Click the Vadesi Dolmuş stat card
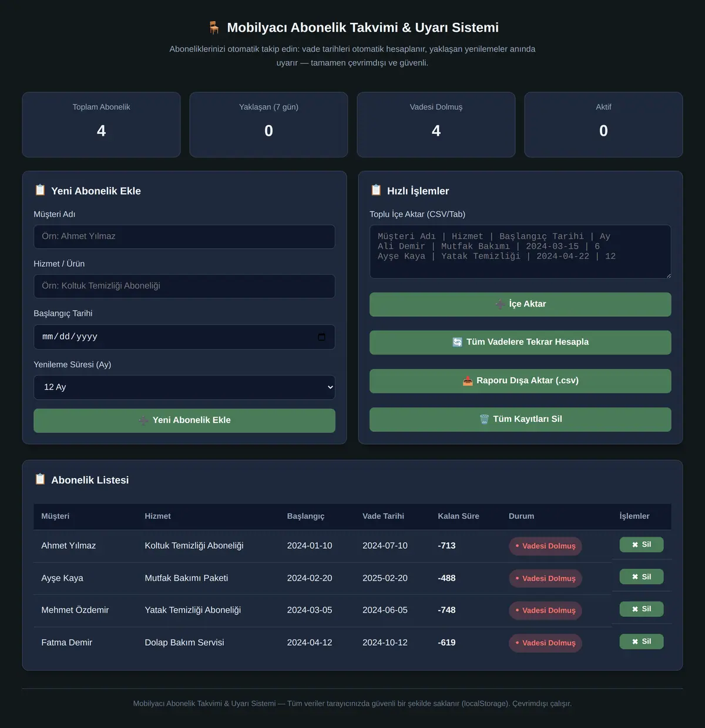 (x=436, y=125)
